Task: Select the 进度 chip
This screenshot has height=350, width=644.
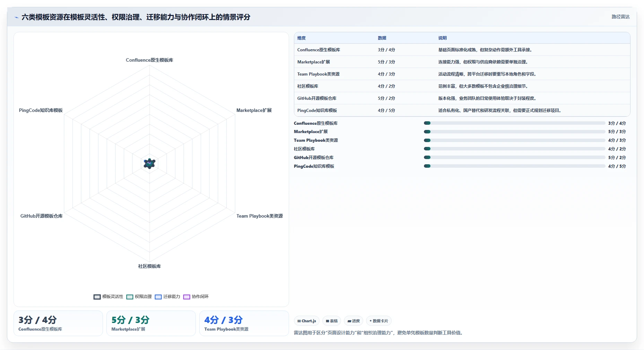Action: coord(354,321)
